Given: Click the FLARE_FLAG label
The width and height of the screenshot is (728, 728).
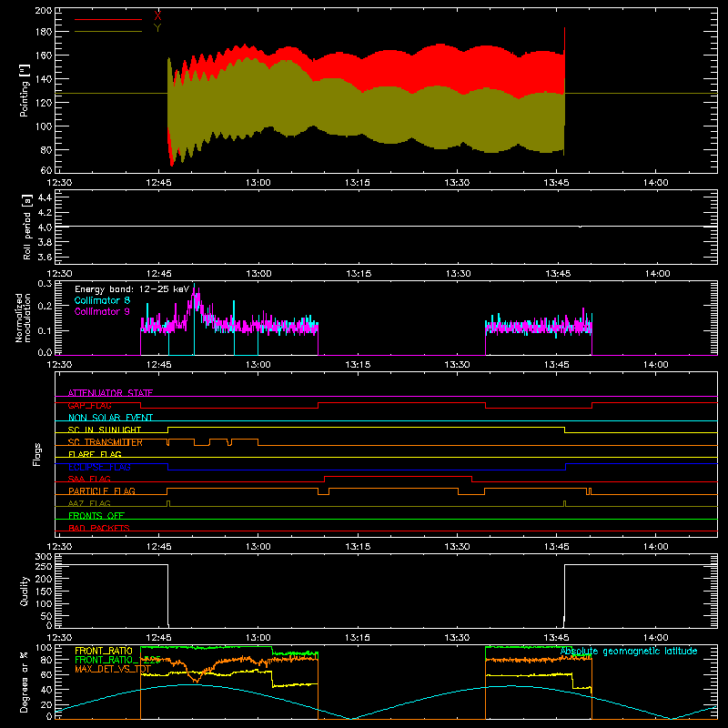Looking at the screenshot, I should pyautogui.click(x=95, y=454).
